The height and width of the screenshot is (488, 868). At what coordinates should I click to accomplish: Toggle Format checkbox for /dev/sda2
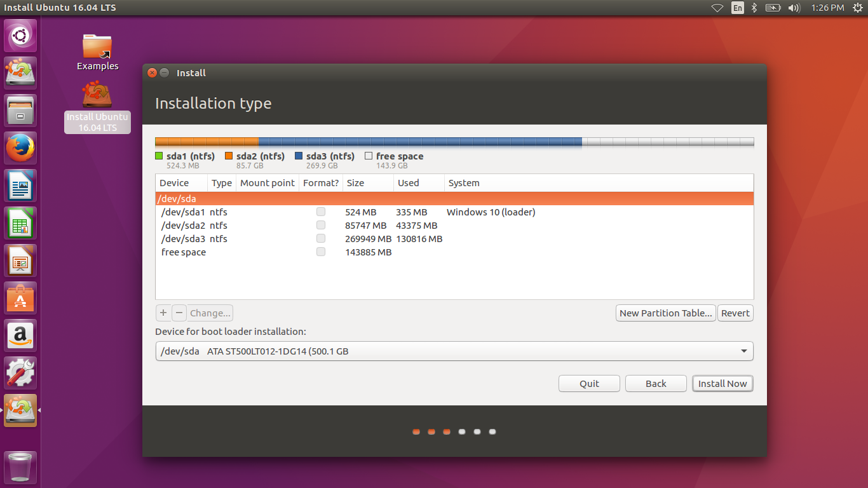click(321, 225)
